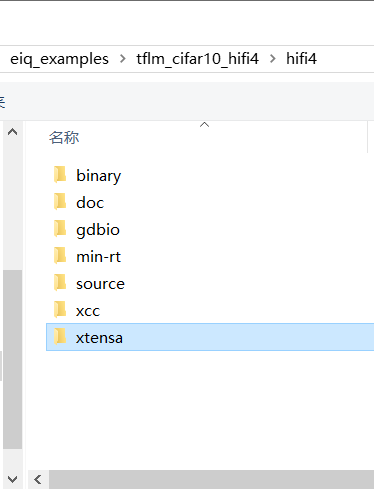Expand chevron after eiq_examples in breadcrumb

pyautogui.click(x=123, y=59)
